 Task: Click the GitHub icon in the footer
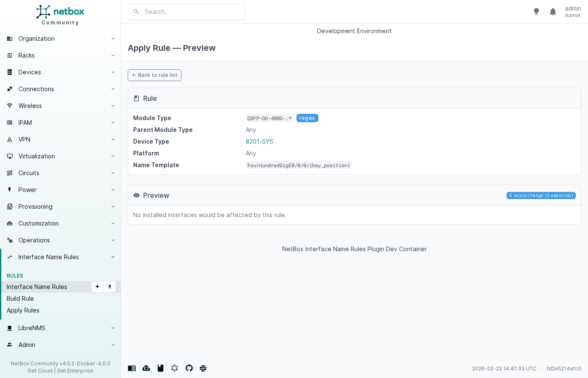(189, 368)
